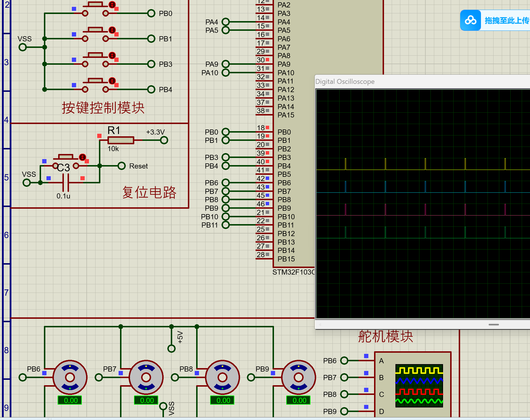The image size is (530, 420).
Task: Select the servo motor connected to PB7
Action: point(146,377)
